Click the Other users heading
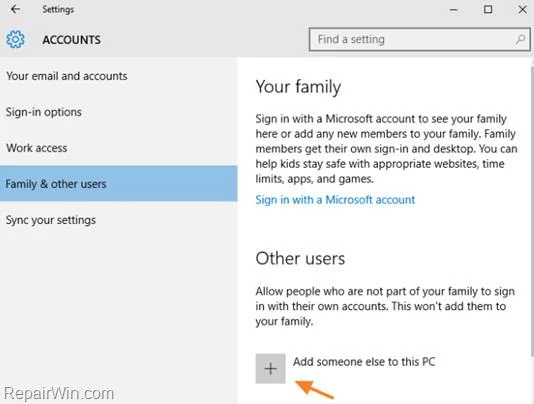This screenshot has width=534, height=404. pyautogui.click(x=300, y=258)
